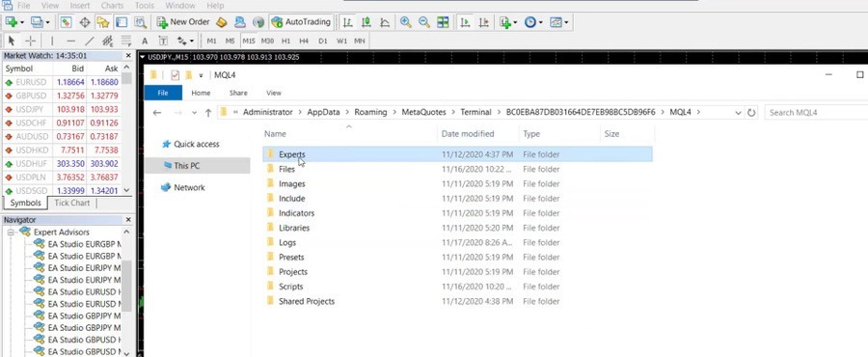Viewport: 868px width, 357px height.
Task: Toggle the Navigator panel star-folder icon
Action: (x=103, y=22)
